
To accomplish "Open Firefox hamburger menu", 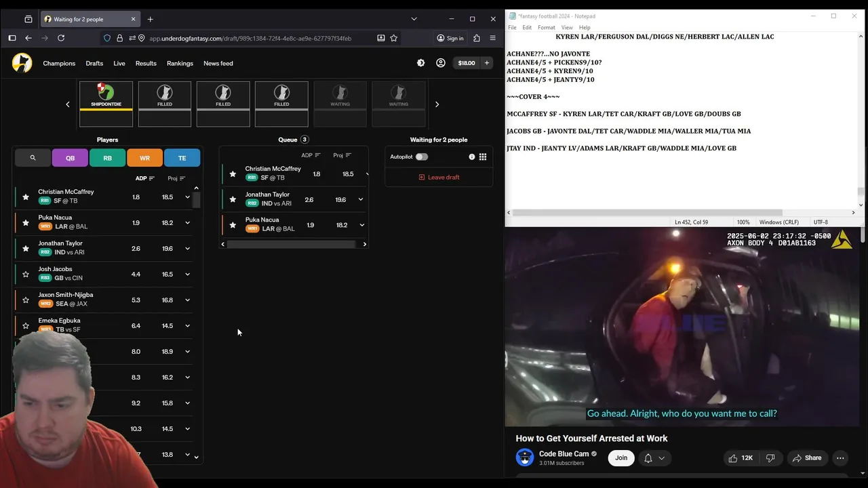I will [x=493, y=38].
